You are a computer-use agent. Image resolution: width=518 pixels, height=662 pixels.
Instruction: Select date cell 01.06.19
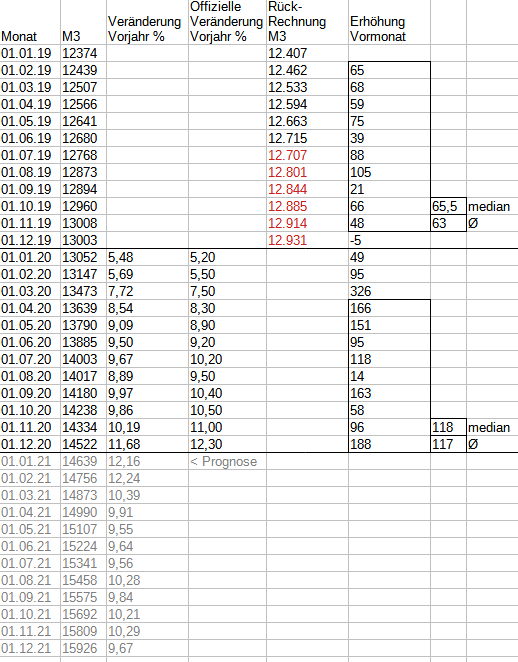30,138
